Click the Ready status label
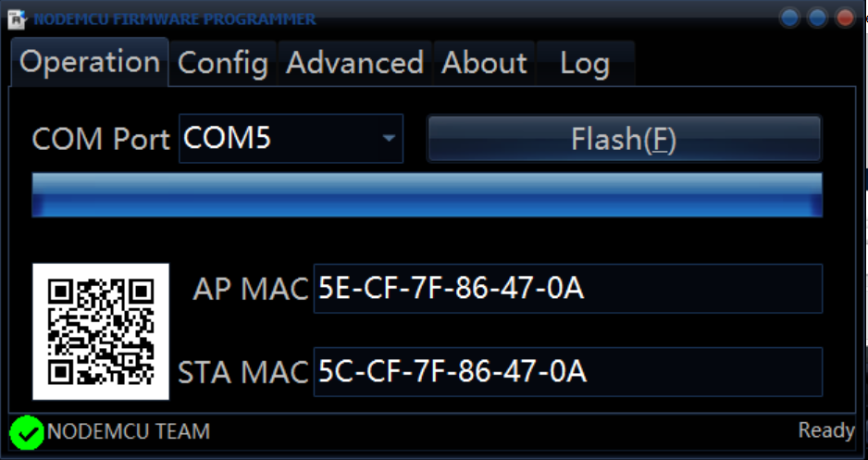The height and width of the screenshot is (460, 868). [826, 430]
